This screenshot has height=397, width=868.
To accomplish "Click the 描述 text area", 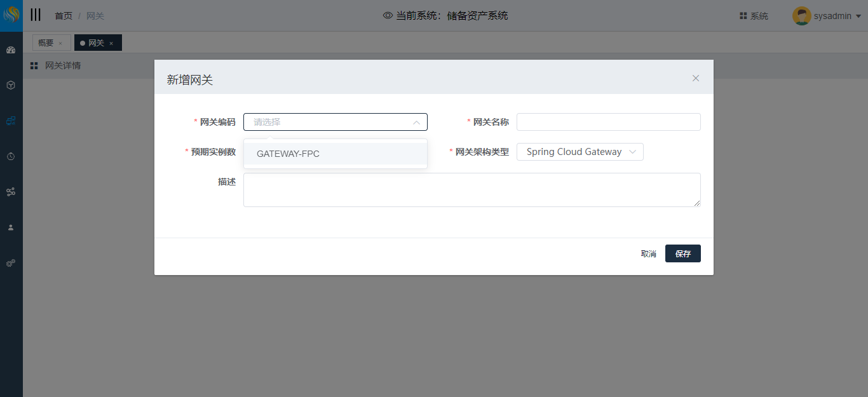I will click(471, 190).
